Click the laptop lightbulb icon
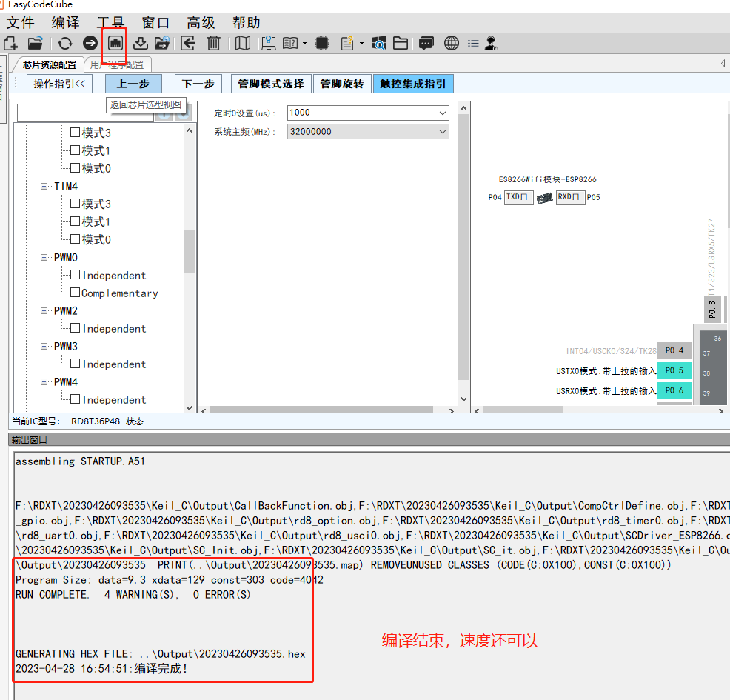This screenshot has width=730, height=700. 268,43
